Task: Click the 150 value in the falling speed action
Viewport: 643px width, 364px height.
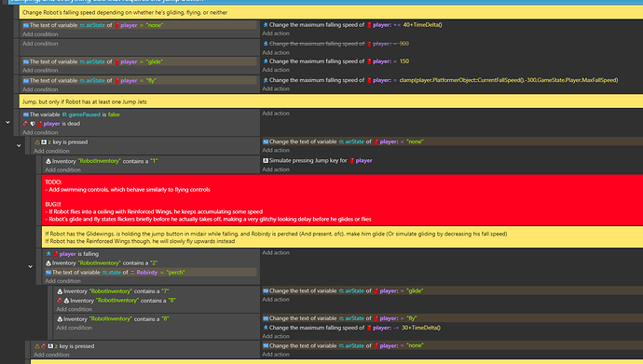Action: 404,61
